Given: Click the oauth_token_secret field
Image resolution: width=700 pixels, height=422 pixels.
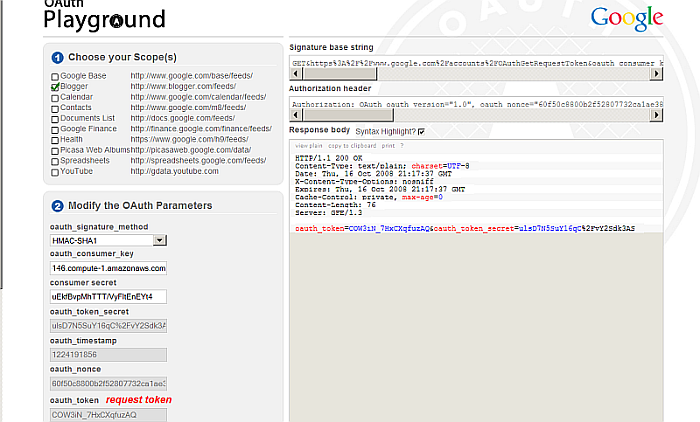Looking at the screenshot, I should click(108, 326).
